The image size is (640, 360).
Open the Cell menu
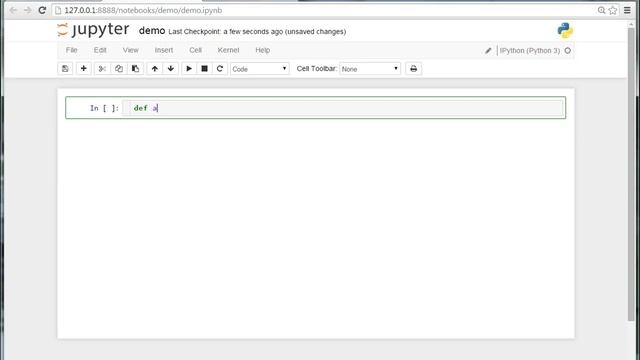[195, 50]
